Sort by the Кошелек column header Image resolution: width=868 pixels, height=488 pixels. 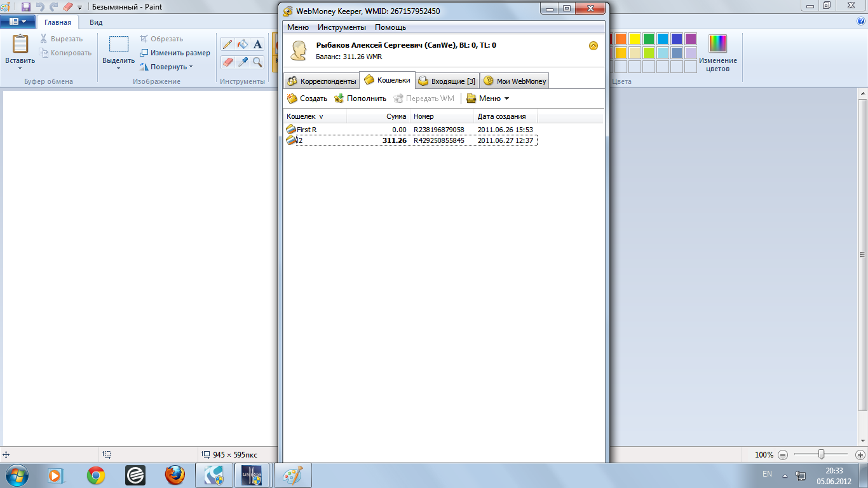coord(315,116)
